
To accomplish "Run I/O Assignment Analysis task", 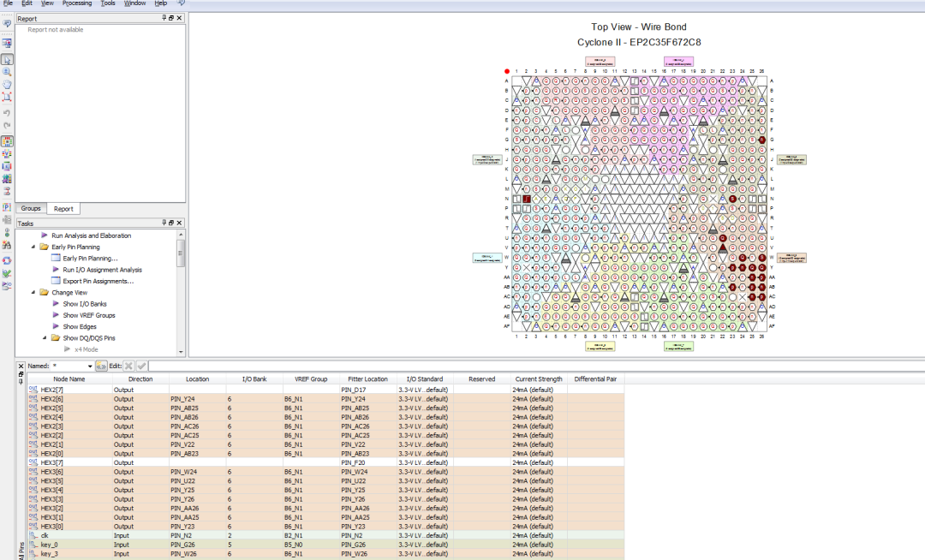I will 102,270.
